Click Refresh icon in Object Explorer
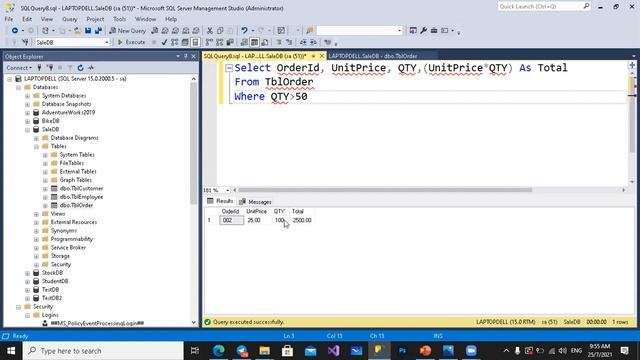Screen dimensions: 640x360 tap(80, 68)
